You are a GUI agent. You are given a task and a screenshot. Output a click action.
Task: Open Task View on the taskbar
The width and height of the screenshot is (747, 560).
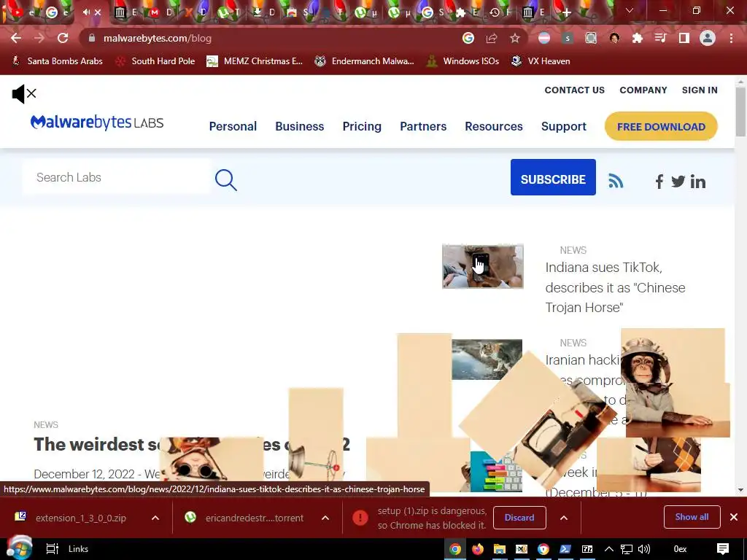tap(52, 549)
